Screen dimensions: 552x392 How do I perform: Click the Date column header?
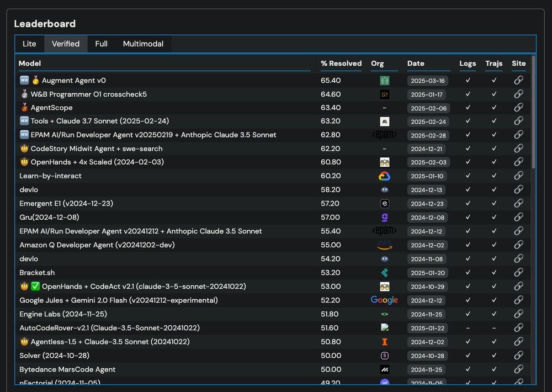pyautogui.click(x=416, y=63)
